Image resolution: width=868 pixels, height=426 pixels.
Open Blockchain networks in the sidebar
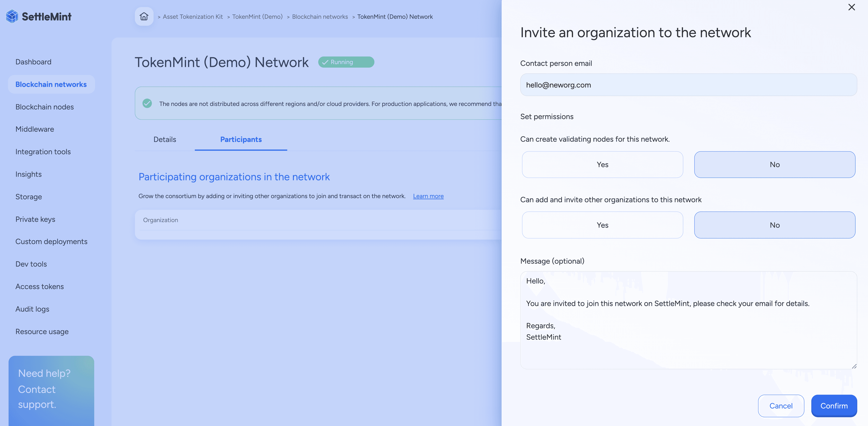(x=51, y=84)
